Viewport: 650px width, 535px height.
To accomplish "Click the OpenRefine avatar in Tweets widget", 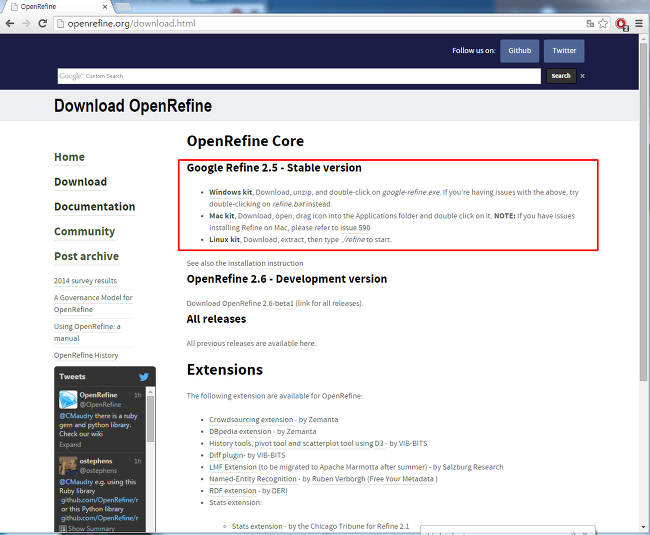I will (68, 399).
